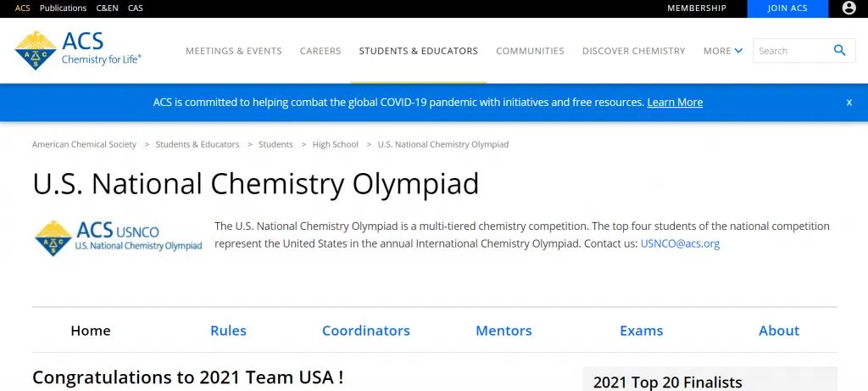Open the Coordinators tab
Screen dimensions: 868x391
point(366,331)
